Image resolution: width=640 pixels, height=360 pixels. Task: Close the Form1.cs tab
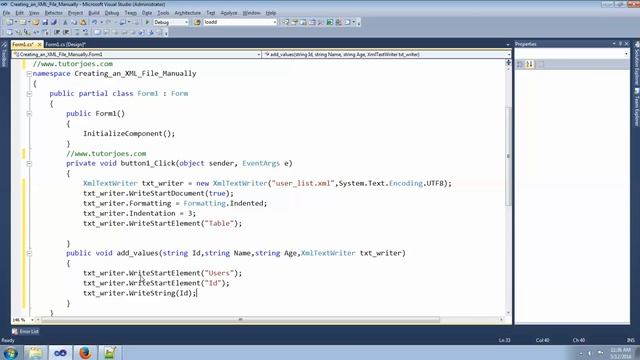click(40, 44)
